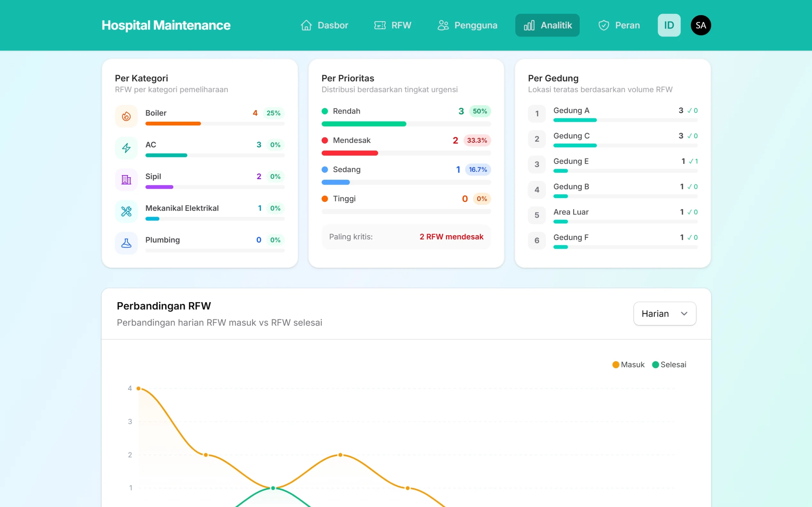Click the Mekanikal Elektrikal tools icon
Image resolution: width=812 pixels, height=507 pixels.
(126, 211)
